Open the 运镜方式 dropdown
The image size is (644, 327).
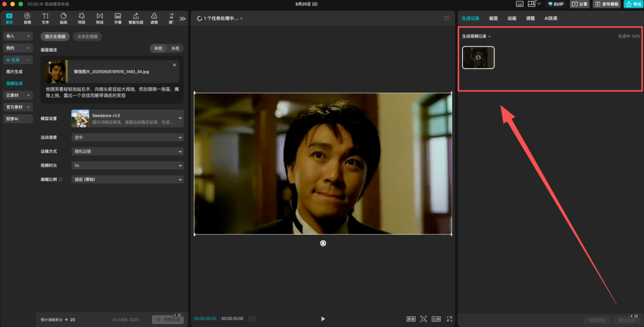pyautogui.click(x=127, y=151)
